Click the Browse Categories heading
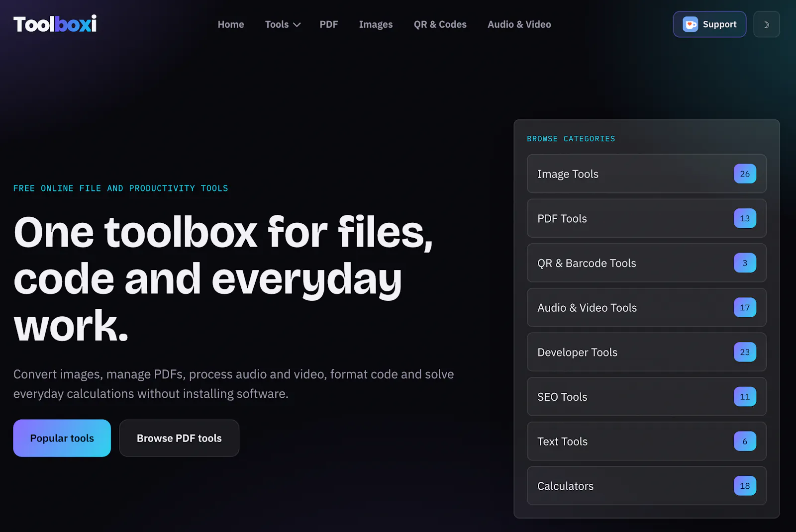 click(x=571, y=139)
